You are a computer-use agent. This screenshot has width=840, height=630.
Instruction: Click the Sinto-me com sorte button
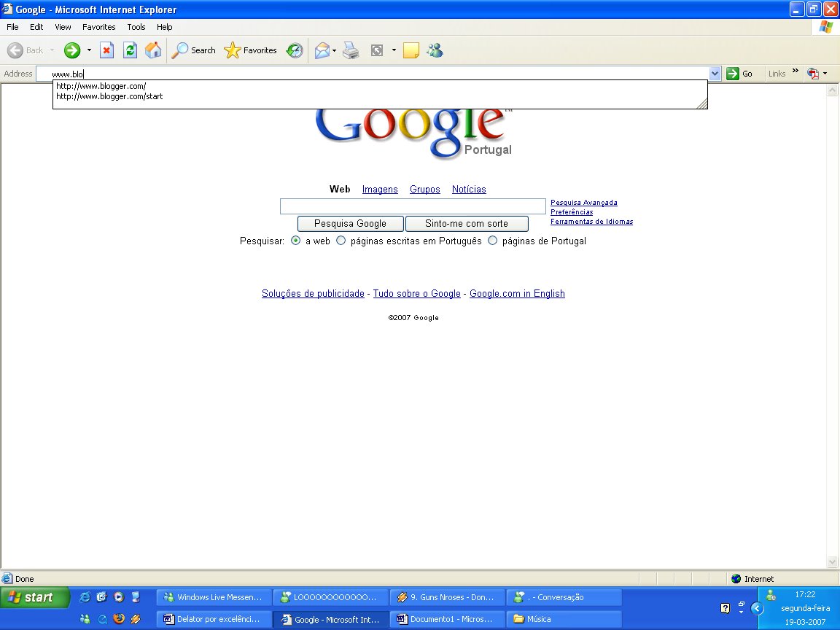pyautogui.click(x=467, y=223)
